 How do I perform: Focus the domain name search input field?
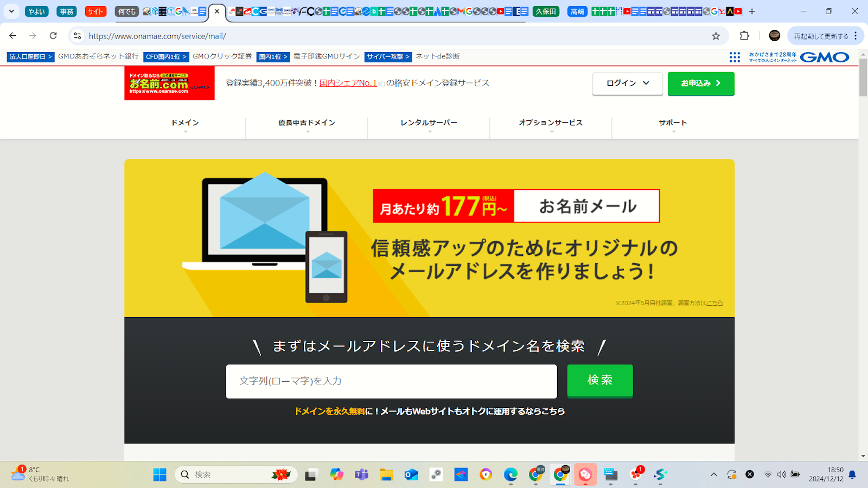[391, 381]
